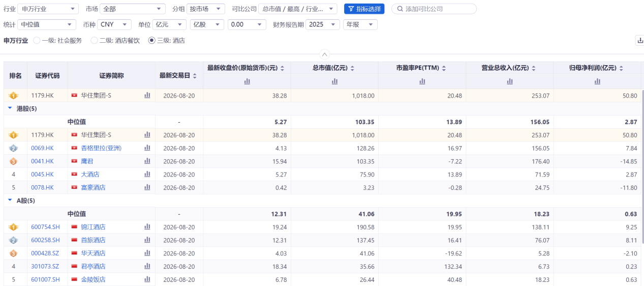Open chart icon under 营业总收入 column header
644x286 pixels.
pos(510,81)
